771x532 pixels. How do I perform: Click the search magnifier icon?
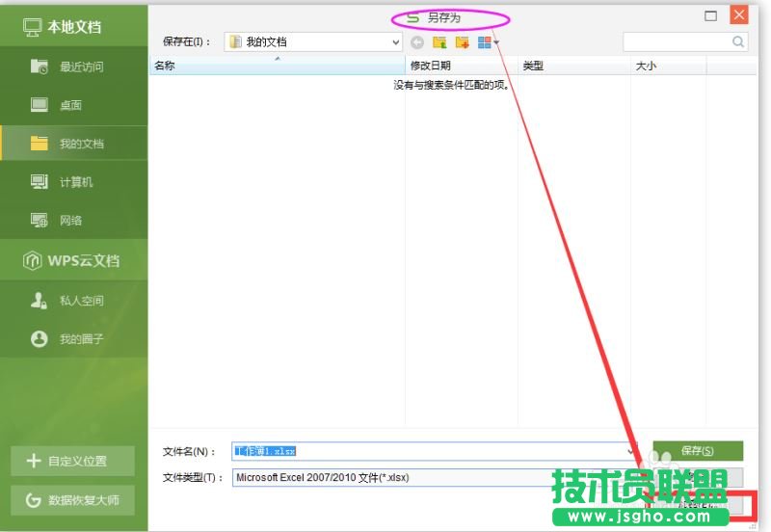(x=737, y=41)
